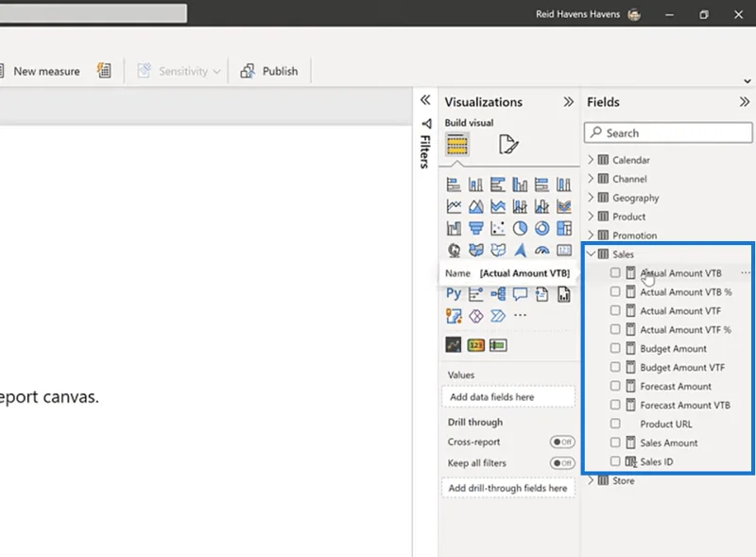756x557 pixels.
Task: Select the stacked column chart visual
Action: [x=475, y=184]
